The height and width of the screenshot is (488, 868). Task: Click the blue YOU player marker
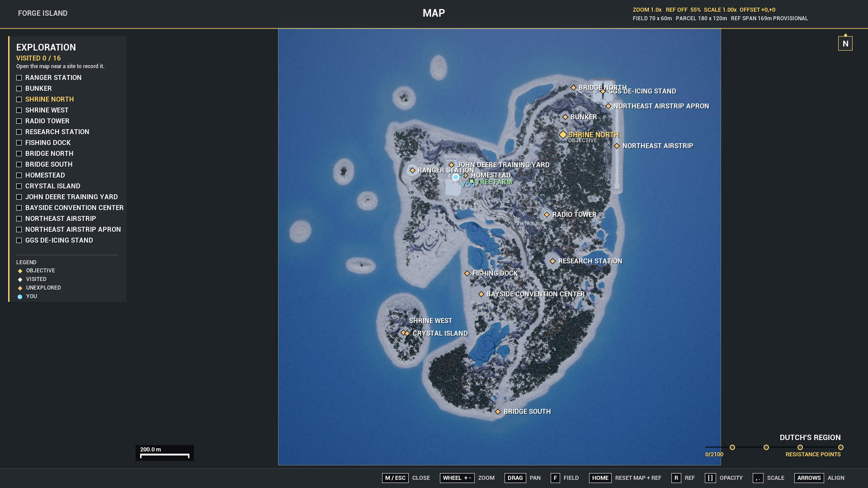click(x=456, y=177)
